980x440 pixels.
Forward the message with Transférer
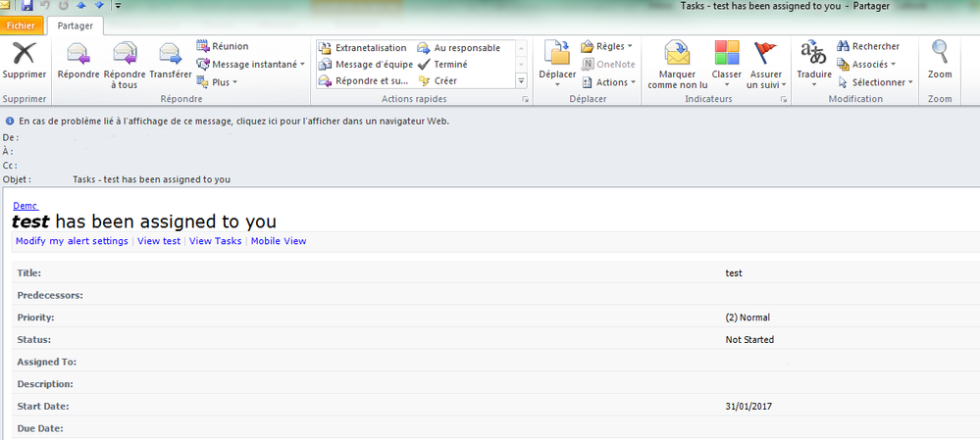coord(171,61)
